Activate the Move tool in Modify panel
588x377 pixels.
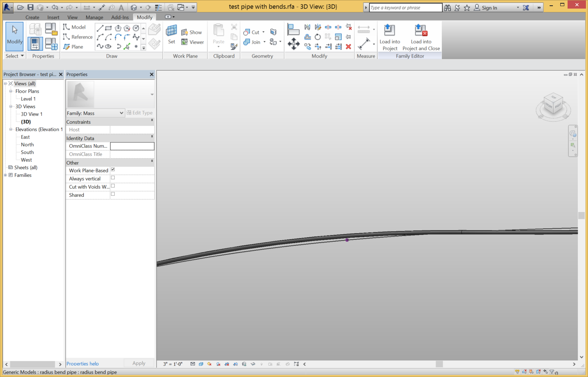pyautogui.click(x=293, y=44)
